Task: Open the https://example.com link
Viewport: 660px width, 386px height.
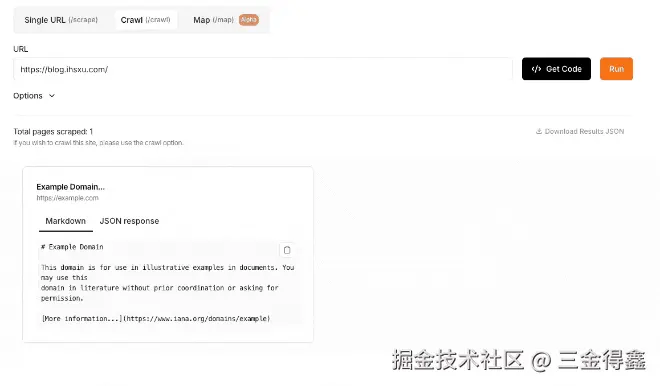Action: pyautogui.click(x=67, y=198)
